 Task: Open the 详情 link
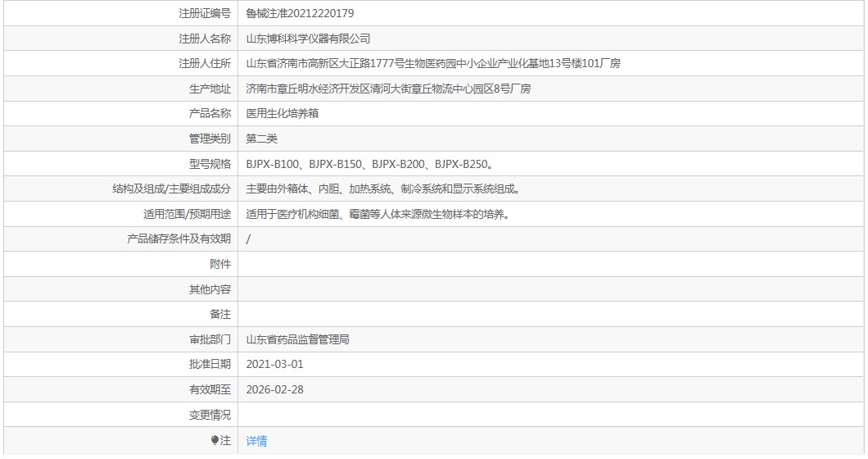click(256, 441)
